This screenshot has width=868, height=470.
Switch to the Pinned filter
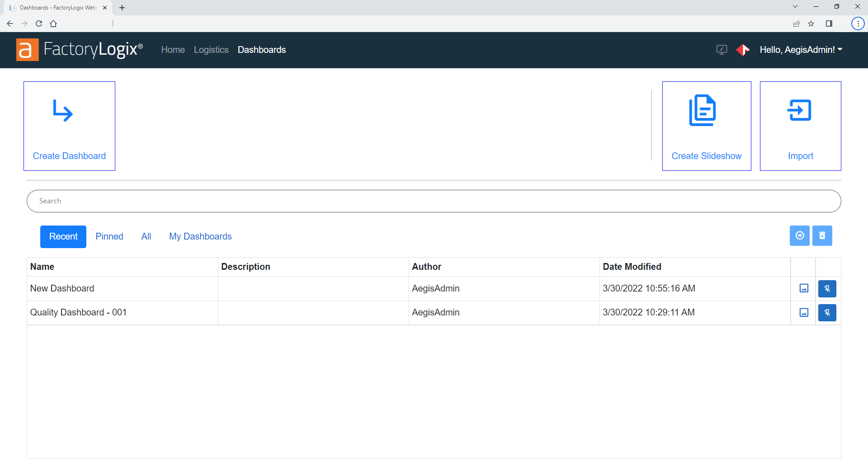(x=109, y=236)
